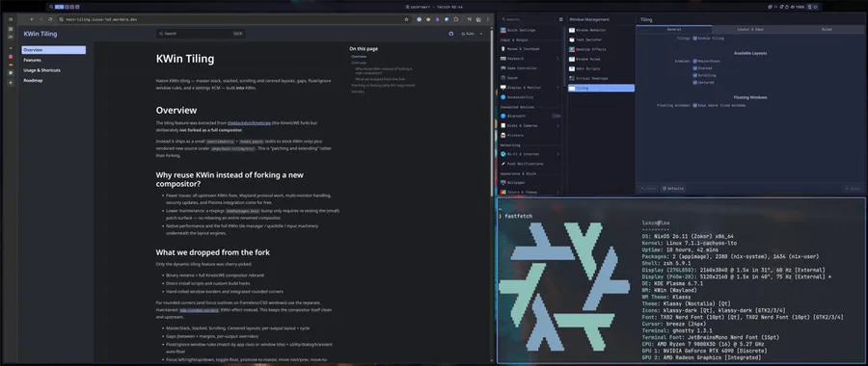Bookmark this page with the star icon
This screenshot has width=868, height=366.
tap(406, 19)
